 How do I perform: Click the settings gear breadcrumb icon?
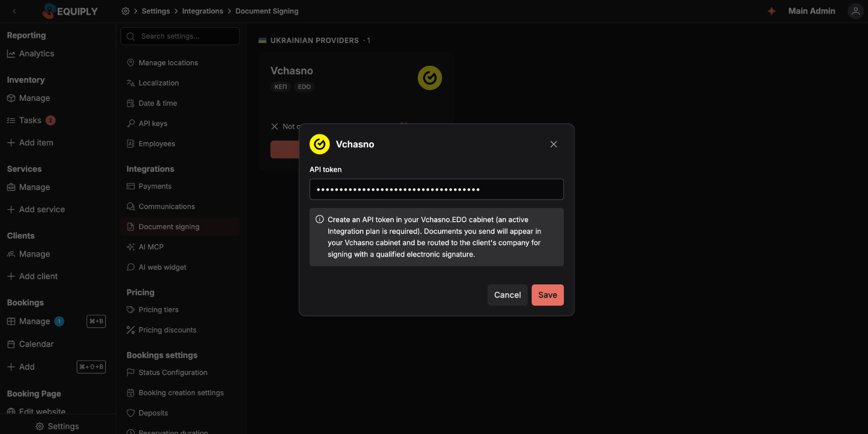coord(125,11)
